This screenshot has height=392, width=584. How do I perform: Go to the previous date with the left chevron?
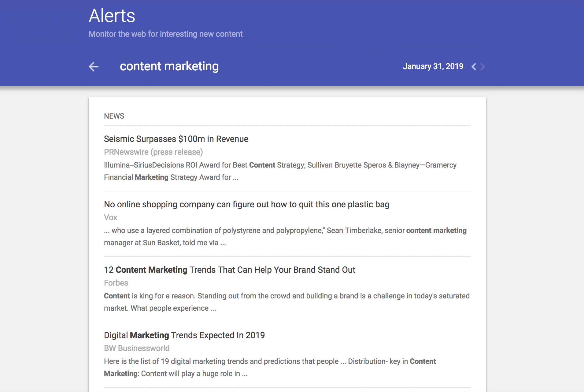pos(474,67)
